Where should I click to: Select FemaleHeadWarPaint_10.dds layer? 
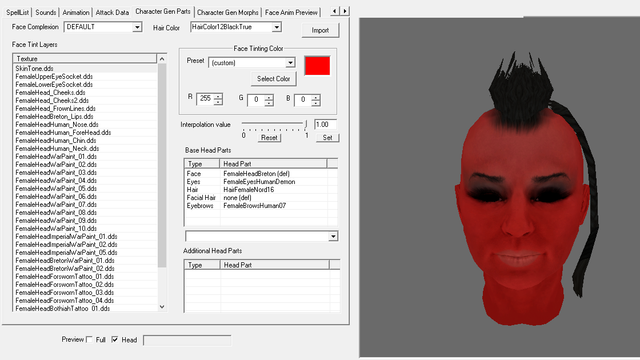[x=85, y=229]
